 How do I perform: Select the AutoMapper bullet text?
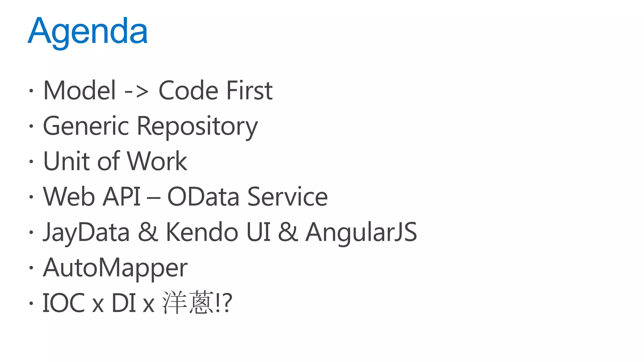tap(115, 268)
